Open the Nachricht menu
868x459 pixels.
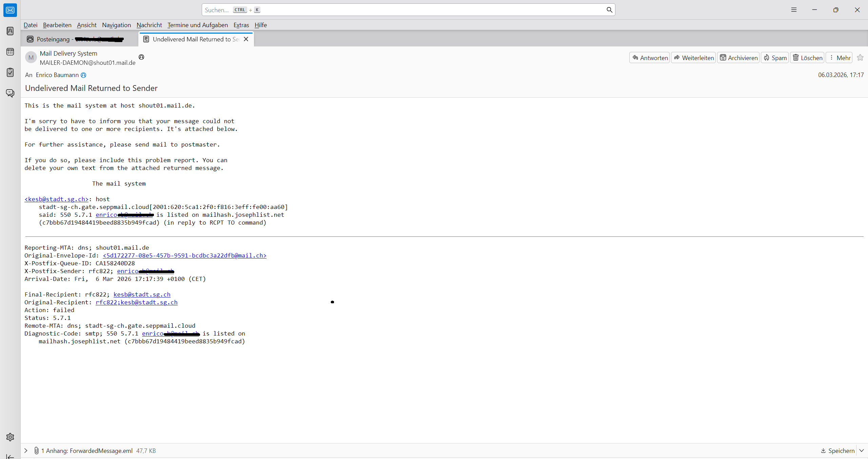click(x=149, y=25)
